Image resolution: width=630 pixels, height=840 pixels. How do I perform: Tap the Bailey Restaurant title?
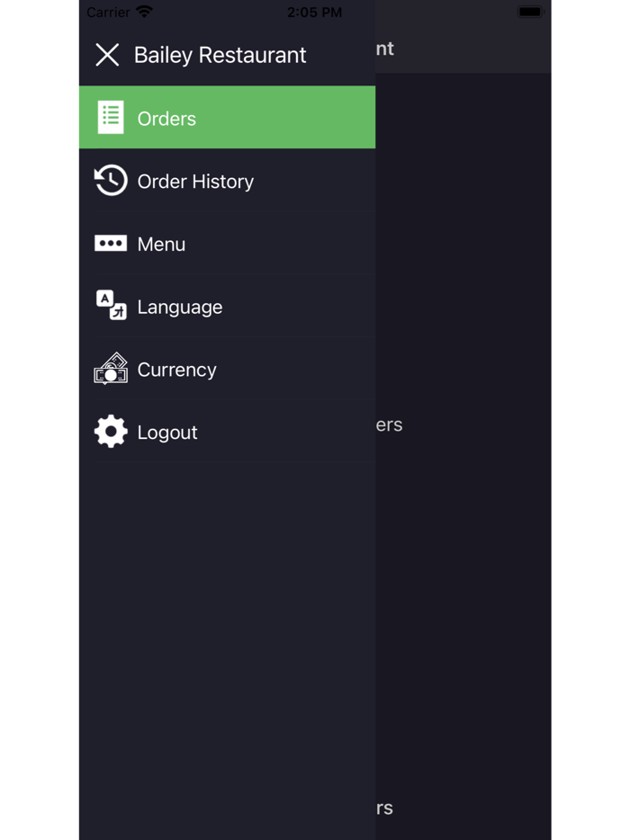click(x=220, y=55)
